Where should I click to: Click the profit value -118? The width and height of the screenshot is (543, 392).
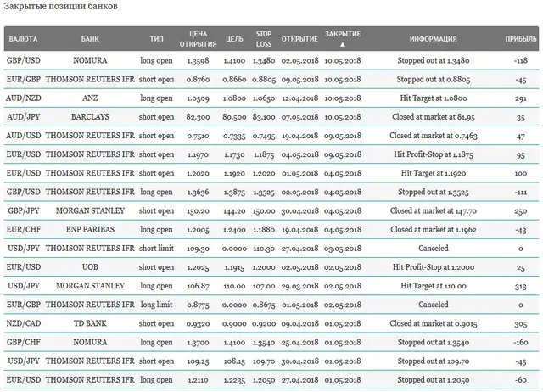[521, 60]
